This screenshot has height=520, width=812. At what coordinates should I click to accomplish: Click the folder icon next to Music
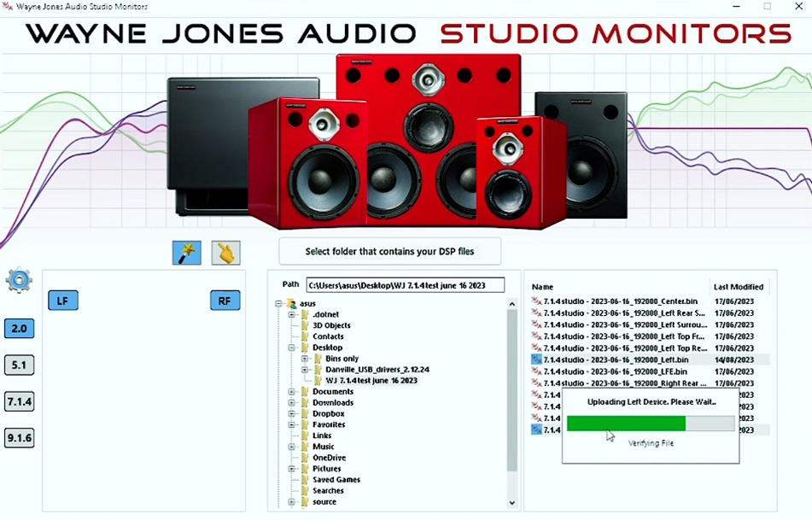click(x=305, y=447)
